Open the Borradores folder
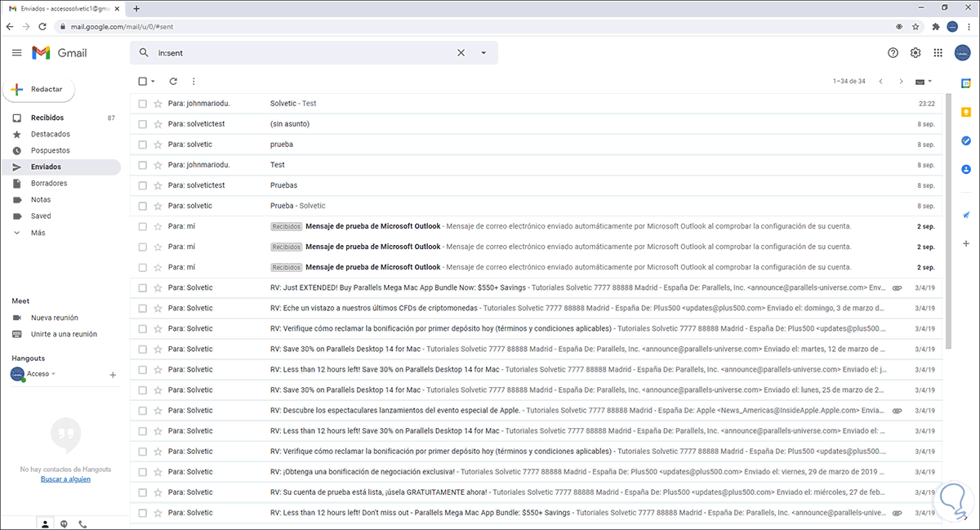The width and height of the screenshot is (980, 530). (49, 183)
